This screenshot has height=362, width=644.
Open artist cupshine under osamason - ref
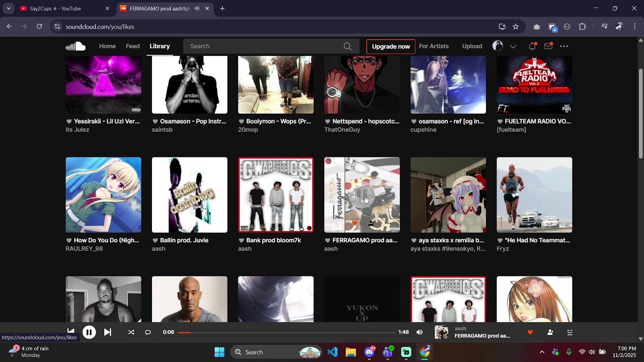[424, 130]
